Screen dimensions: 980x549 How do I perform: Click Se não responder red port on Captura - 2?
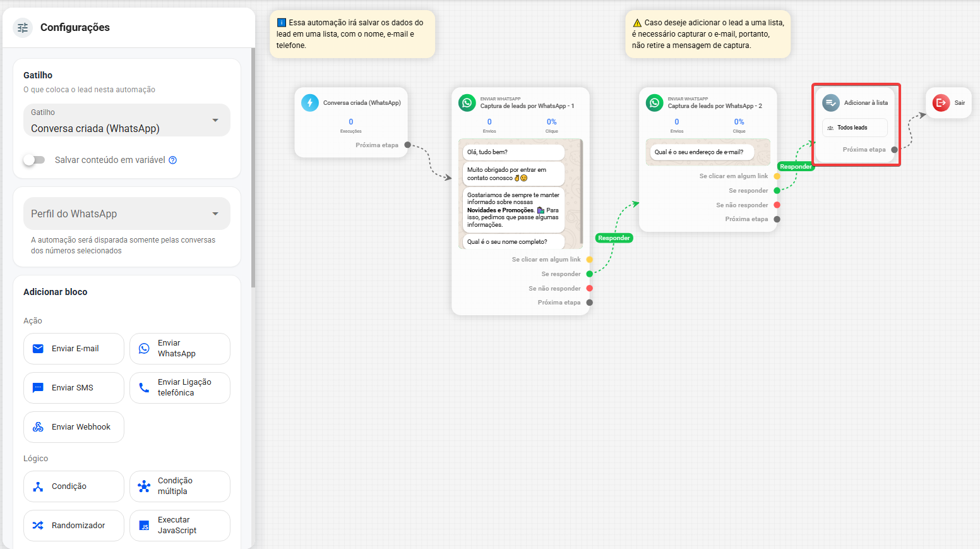pos(777,205)
